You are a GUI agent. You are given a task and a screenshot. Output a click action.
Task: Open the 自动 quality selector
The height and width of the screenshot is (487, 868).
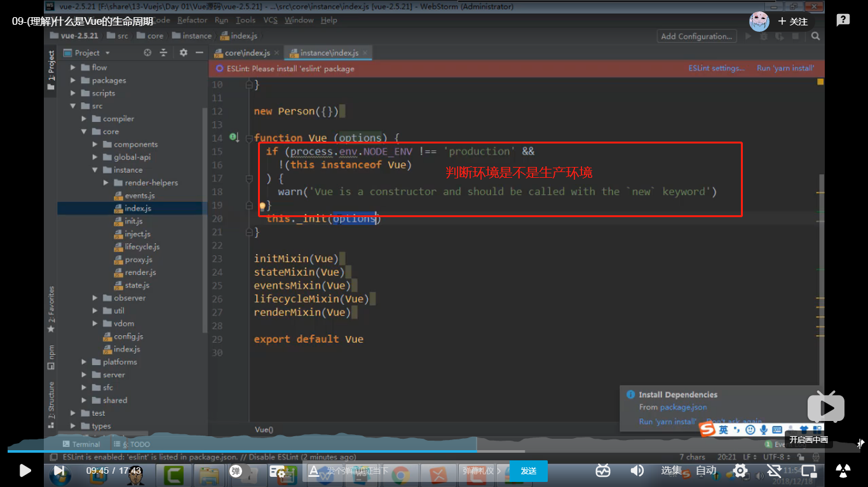pyautogui.click(x=706, y=470)
